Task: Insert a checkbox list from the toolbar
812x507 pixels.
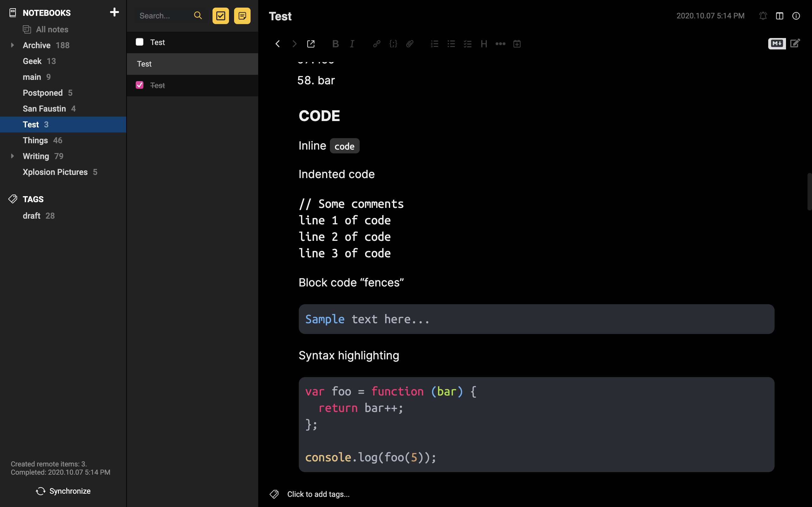Action: tap(468, 44)
